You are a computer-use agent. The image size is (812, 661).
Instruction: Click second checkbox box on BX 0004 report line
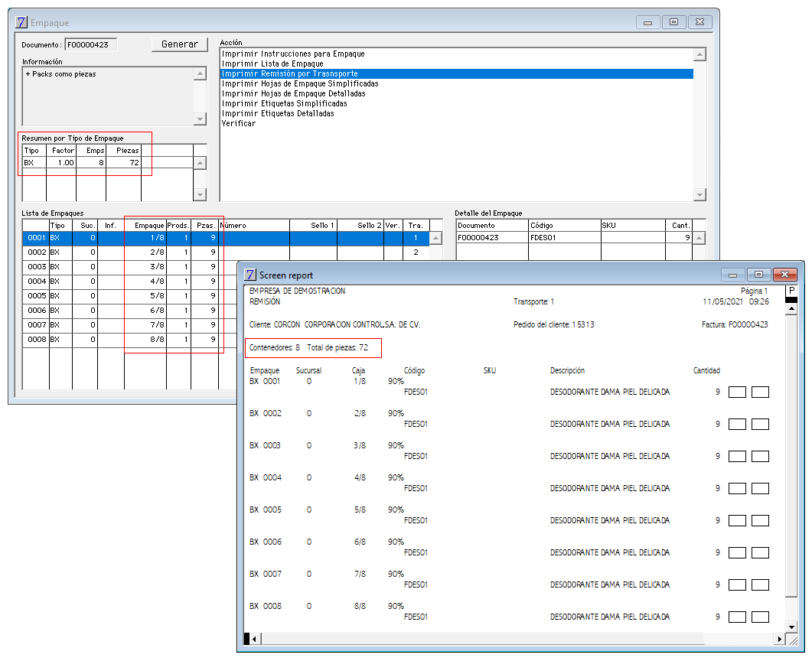pyautogui.click(x=760, y=489)
